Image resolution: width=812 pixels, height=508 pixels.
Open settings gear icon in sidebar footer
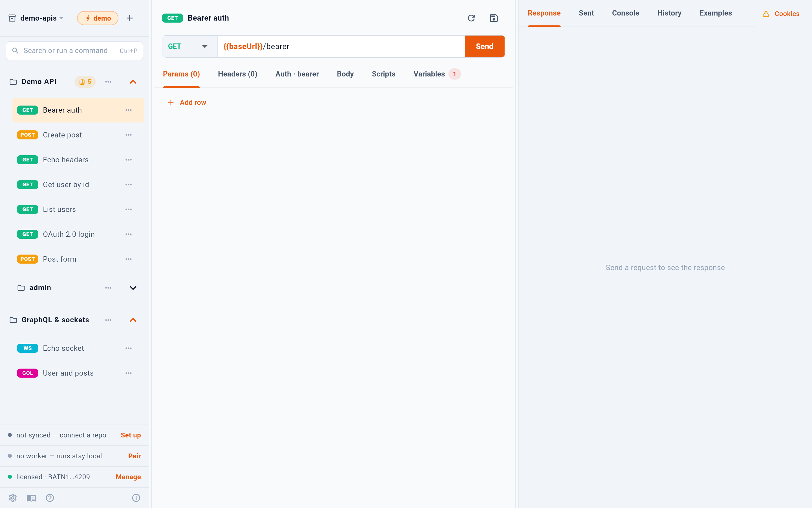coord(13,498)
